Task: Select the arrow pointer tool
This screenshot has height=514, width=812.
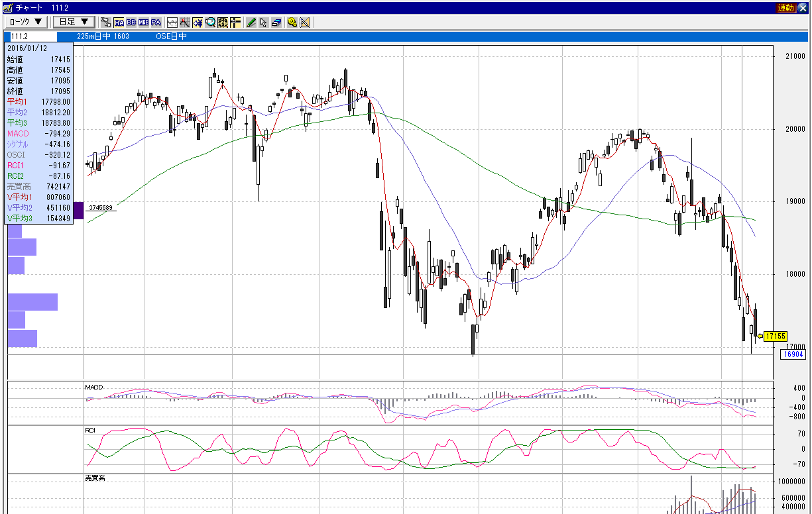Action: 263,22
